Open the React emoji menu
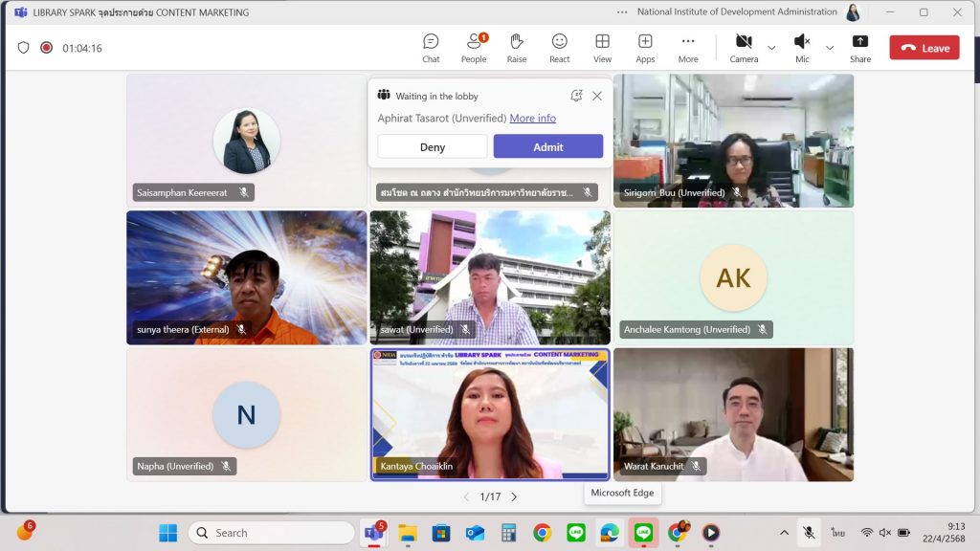 560,48
